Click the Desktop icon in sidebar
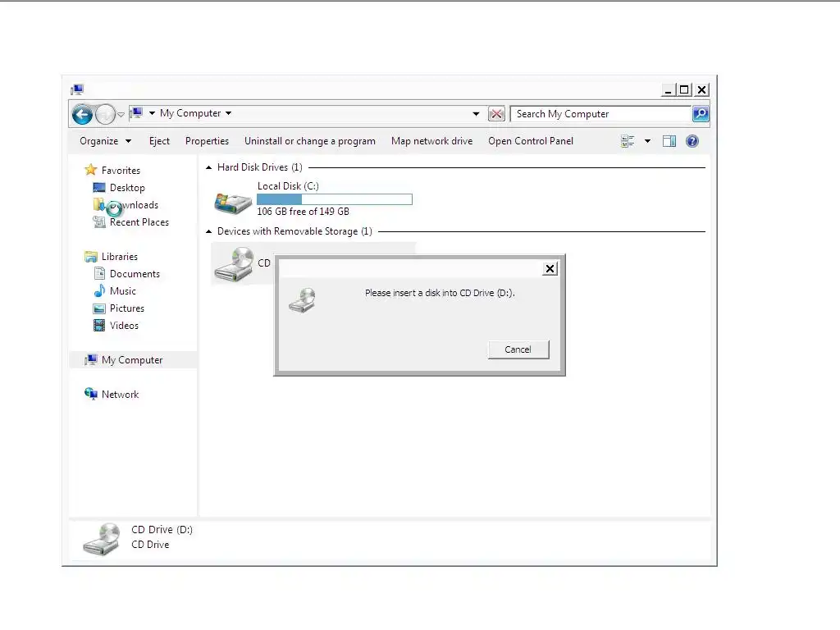 [x=99, y=188]
